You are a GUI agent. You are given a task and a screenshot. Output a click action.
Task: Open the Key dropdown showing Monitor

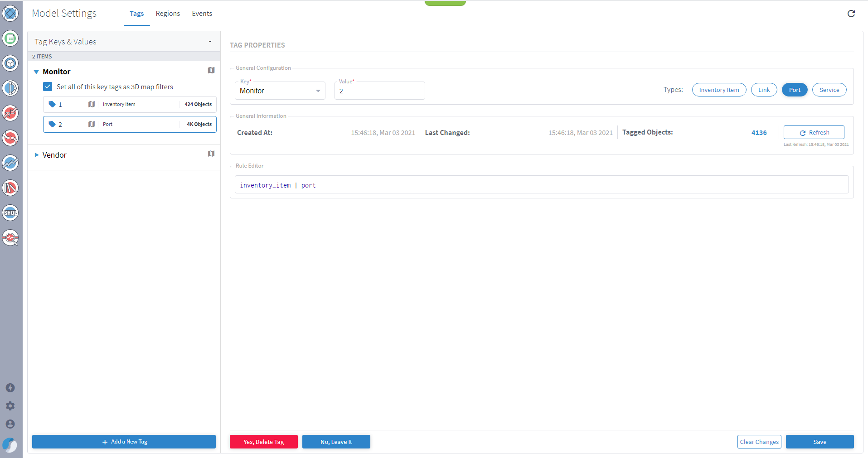pos(317,91)
